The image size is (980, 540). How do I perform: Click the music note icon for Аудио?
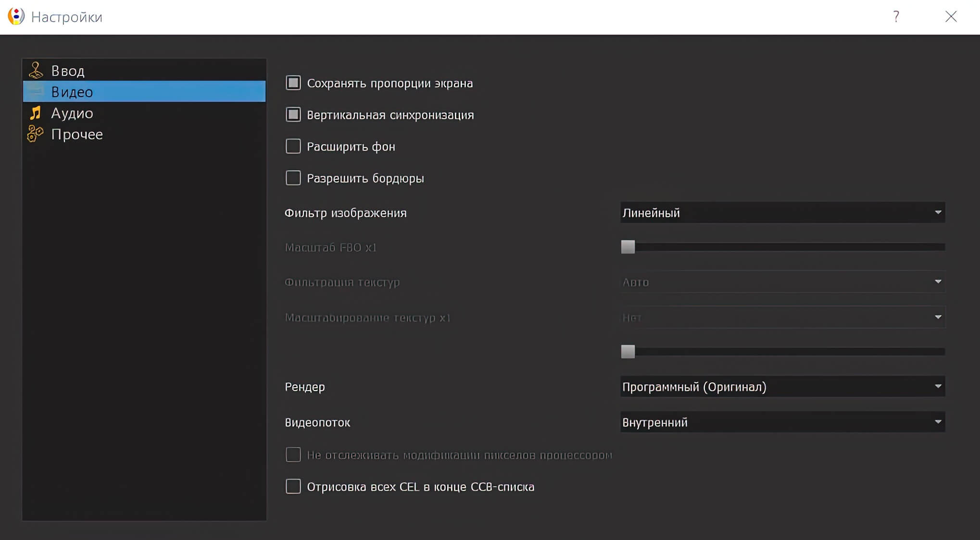(36, 113)
